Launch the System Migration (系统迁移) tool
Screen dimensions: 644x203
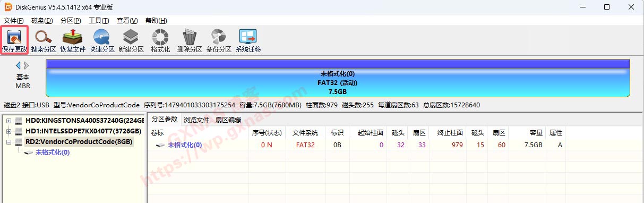248,41
